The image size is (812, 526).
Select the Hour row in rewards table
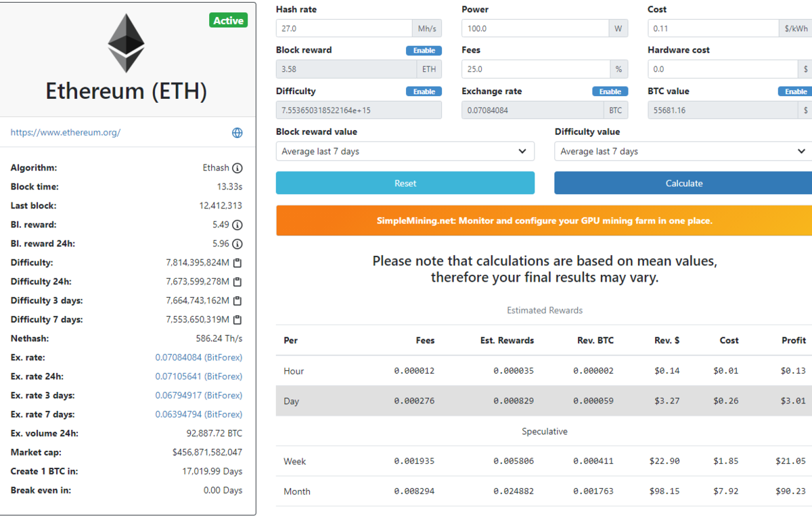coord(544,371)
